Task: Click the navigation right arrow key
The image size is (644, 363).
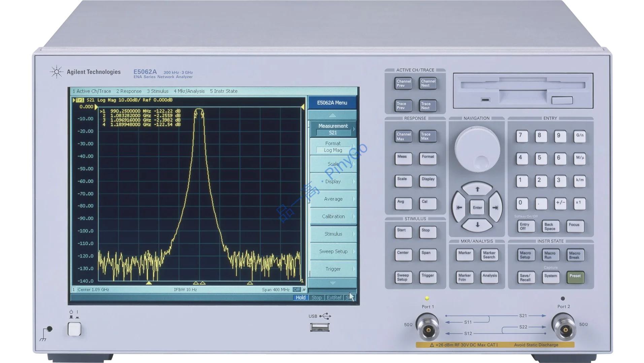Action: [x=495, y=207]
